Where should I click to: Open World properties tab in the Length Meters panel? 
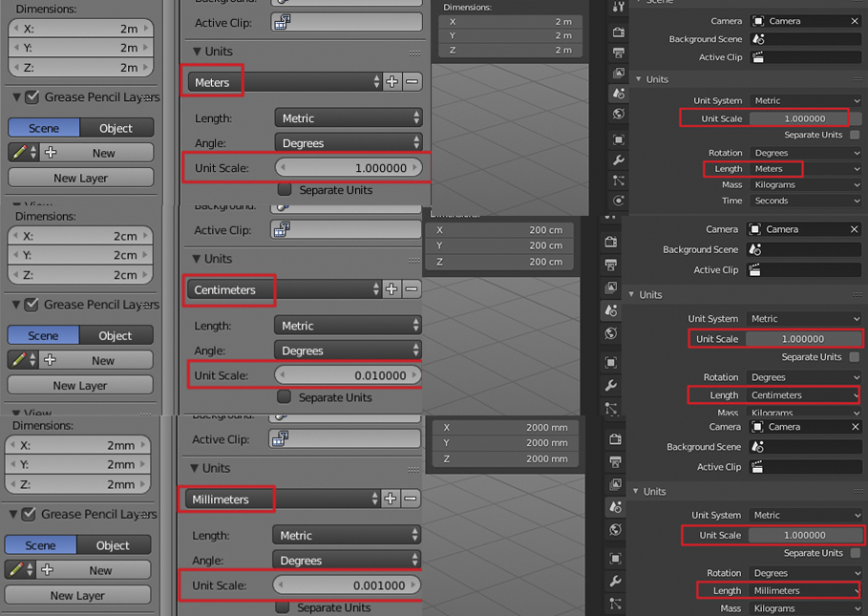click(619, 114)
